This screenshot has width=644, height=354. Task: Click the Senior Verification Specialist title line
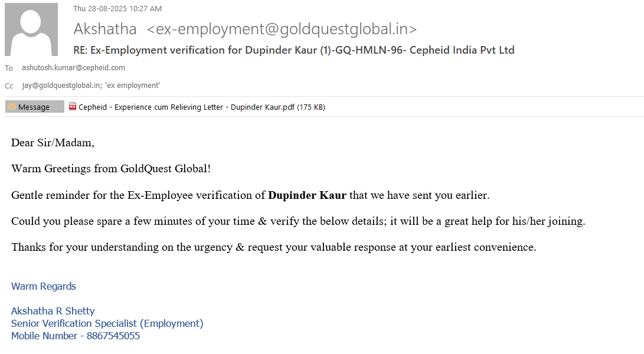107,323
